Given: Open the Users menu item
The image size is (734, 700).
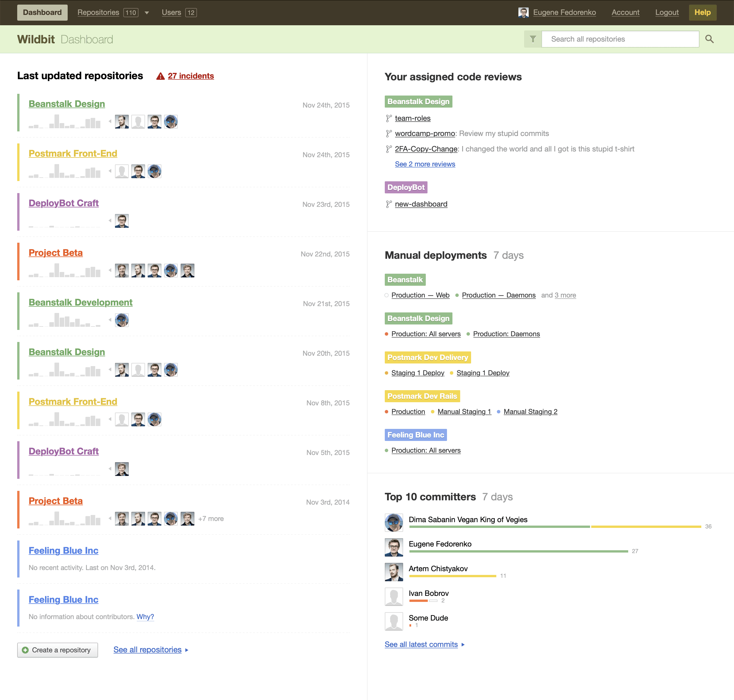Looking at the screenshot, I should coord(171,12).
